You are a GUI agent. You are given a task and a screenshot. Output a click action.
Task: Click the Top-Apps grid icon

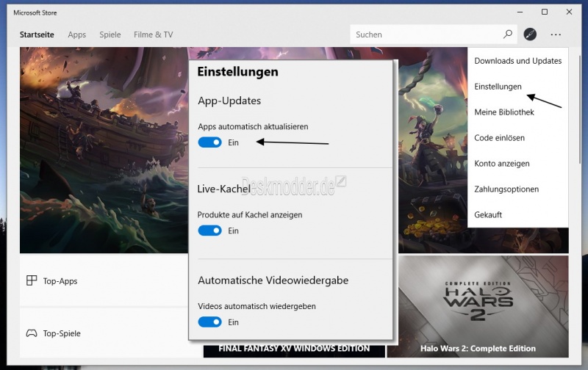pyautogui.click(x=32, y=280)
